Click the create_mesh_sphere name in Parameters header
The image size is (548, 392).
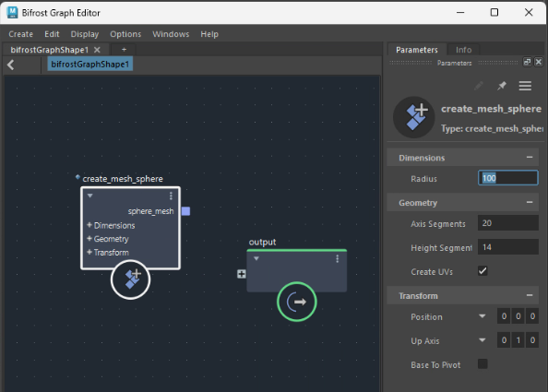click(491, 109)
